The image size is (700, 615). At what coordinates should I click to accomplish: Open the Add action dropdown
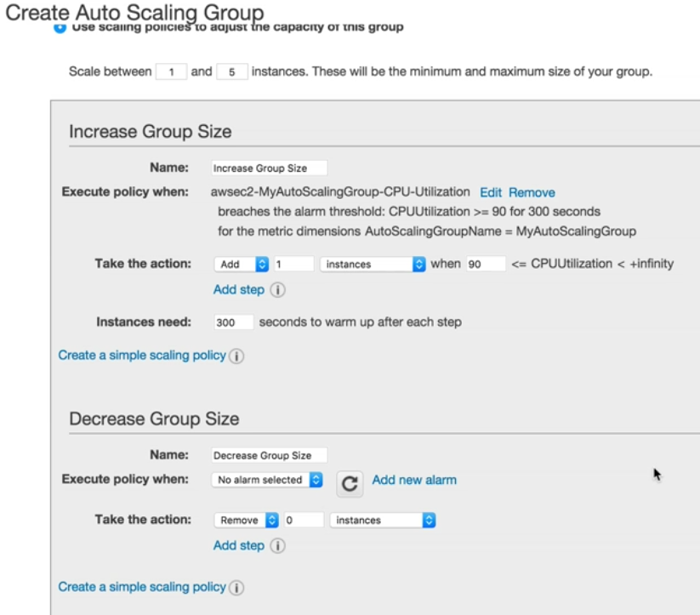pos(241,265)
